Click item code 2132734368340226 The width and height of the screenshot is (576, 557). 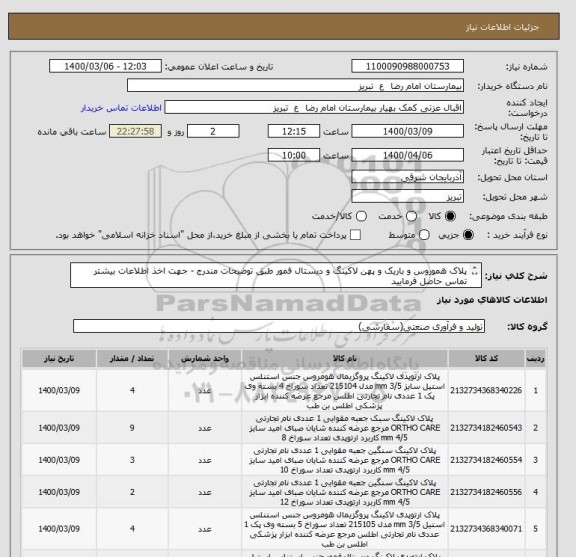[486, 391]
